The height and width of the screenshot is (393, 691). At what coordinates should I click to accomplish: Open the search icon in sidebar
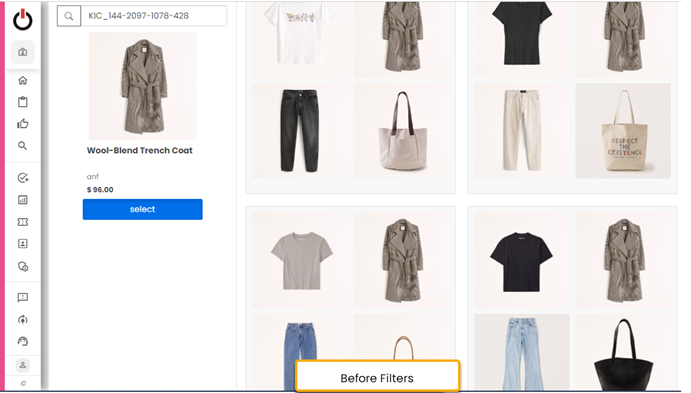22,145
